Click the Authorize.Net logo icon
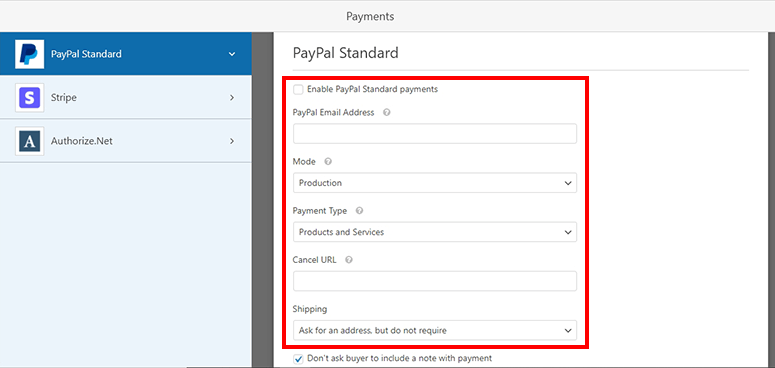 tap(30, 141)
